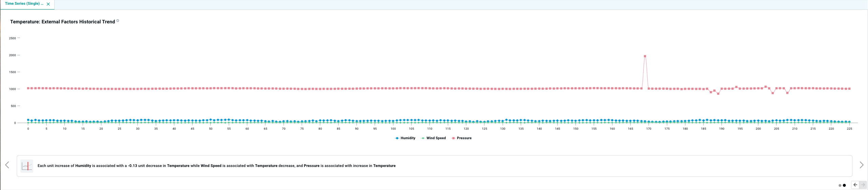Click the Pressure dip point near x-axis 189
This screenshot has width=868, height=190.
click(x=718, y=94)
